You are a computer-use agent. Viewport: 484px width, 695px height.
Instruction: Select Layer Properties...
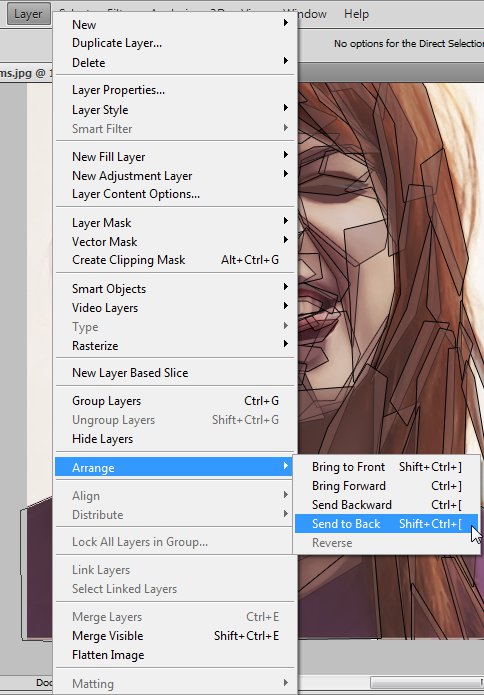pyautogui.click(x=175, y=90)
